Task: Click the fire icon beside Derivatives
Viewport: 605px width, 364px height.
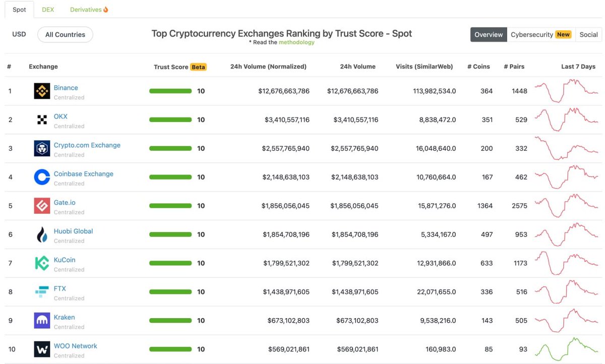Action: pyautogui.click(x=106, y=10)
